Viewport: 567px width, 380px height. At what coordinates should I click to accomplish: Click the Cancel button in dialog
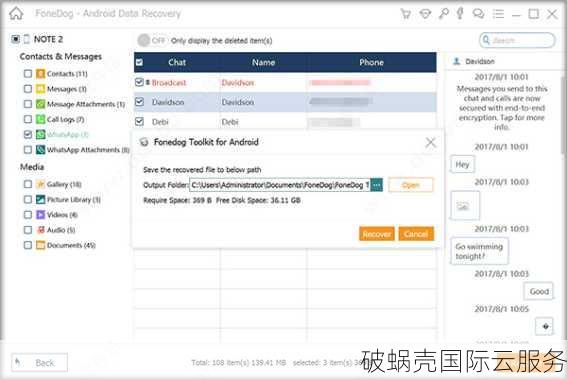click(x=416, y=234)
